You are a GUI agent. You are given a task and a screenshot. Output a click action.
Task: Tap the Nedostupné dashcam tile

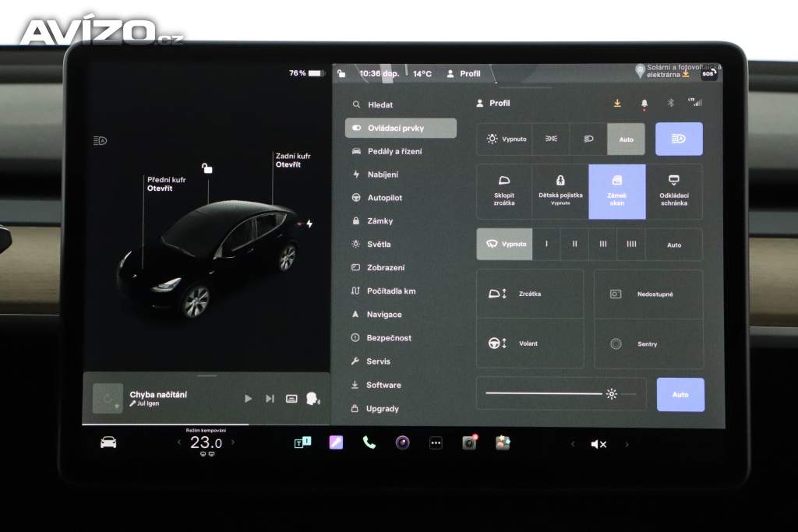pyautogui.click(x=648, y=294)
